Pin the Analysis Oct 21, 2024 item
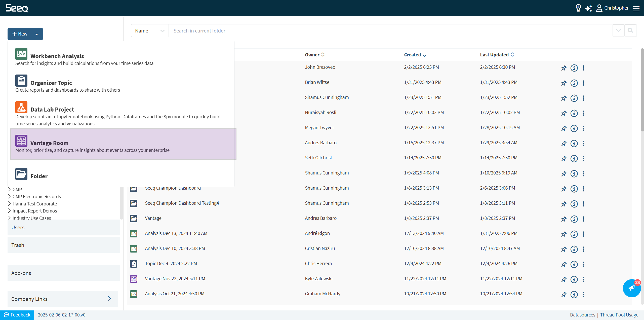The height and width of the screenshot is (320, 644). click(x=563, y=295)
